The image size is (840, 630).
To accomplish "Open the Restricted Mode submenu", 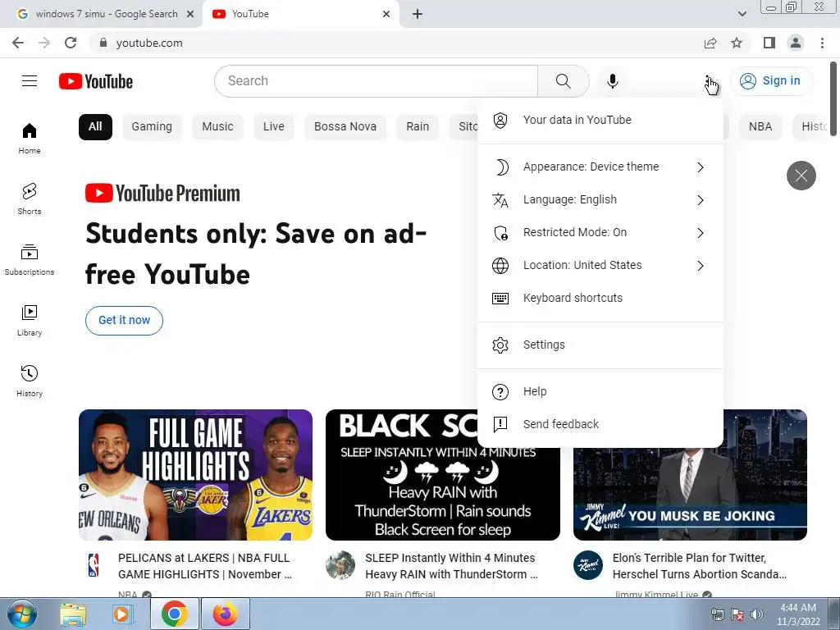I will (600, 232).
